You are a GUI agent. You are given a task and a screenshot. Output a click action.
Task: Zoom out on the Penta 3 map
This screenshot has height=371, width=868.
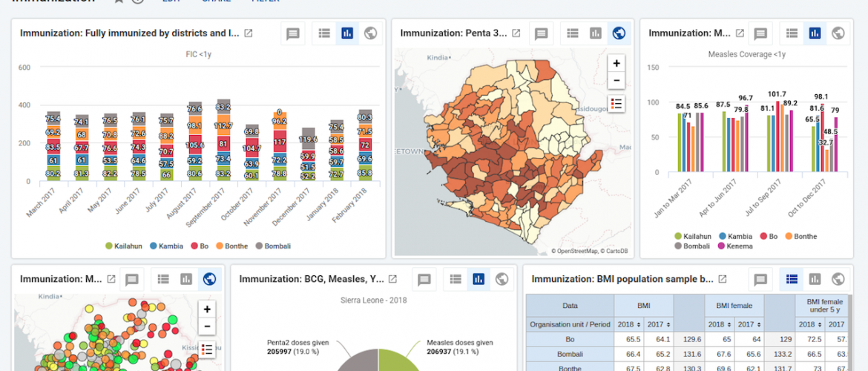click(x=616, y=81)
